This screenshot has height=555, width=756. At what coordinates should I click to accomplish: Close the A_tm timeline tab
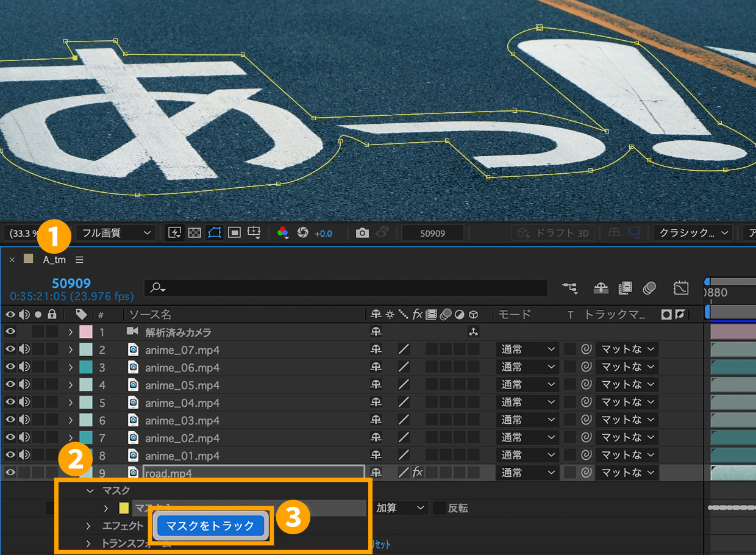click(x=12, y=260)
